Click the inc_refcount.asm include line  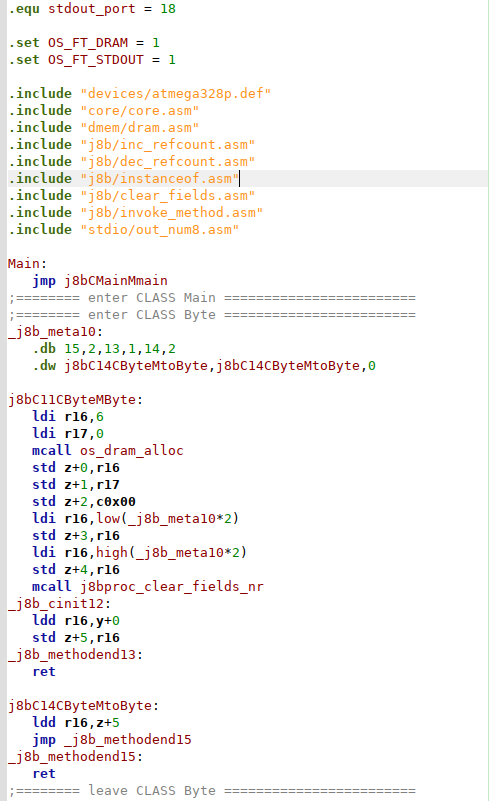(x=132, y=145)
